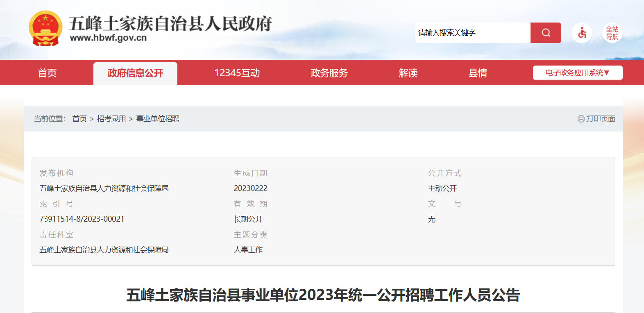
Task: Go to the 首页 navigation tab
Action: click(x=48, y=73)
